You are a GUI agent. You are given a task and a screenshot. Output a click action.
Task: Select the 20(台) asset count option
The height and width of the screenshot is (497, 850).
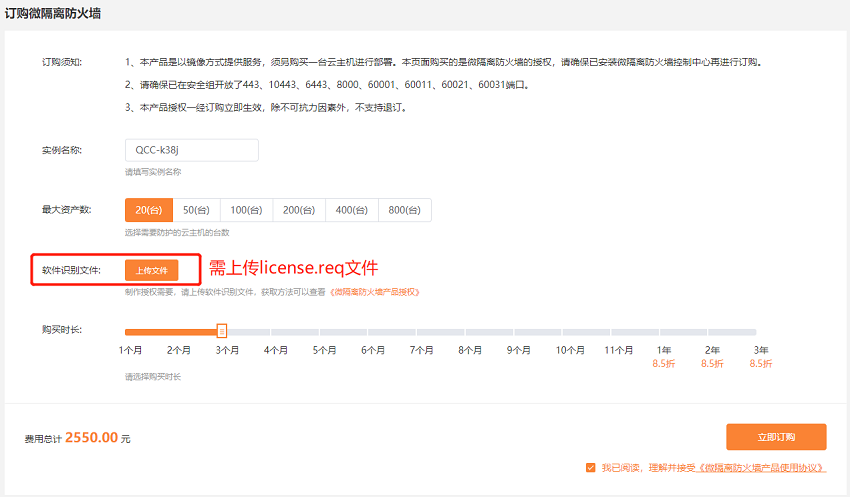148,209
